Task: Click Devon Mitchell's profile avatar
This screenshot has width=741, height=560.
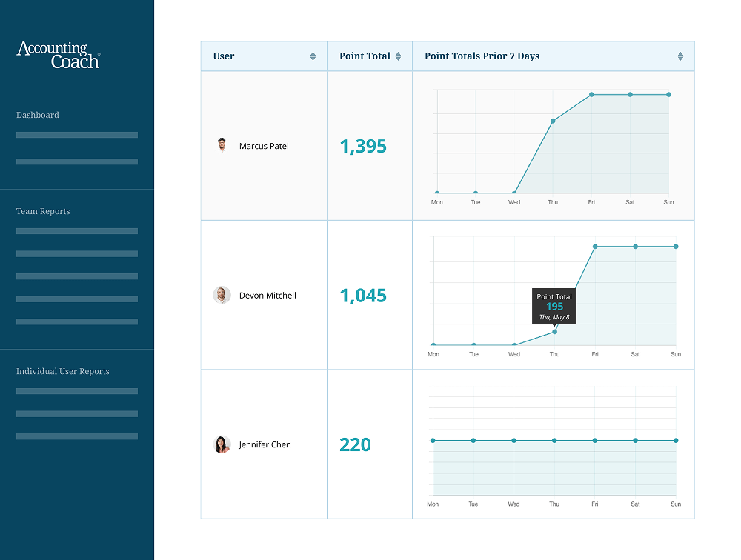Action: click(x=222, y=295)
